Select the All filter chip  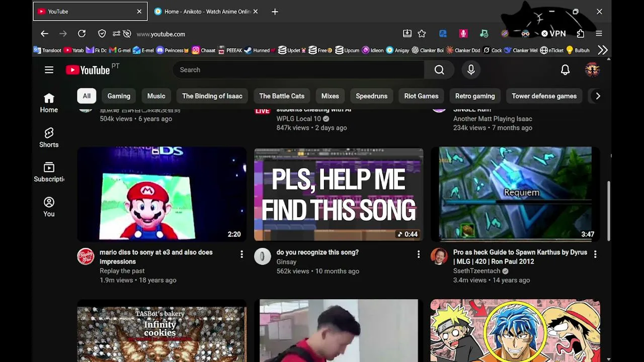point(87,96)
